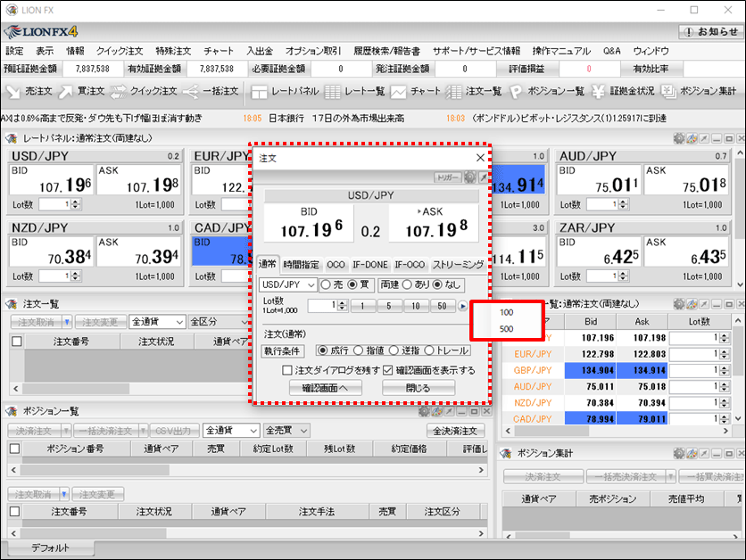Viewport: 746px width, 560px height.
Task: Select 買 (buy) radio button
Action: [352, 284]
